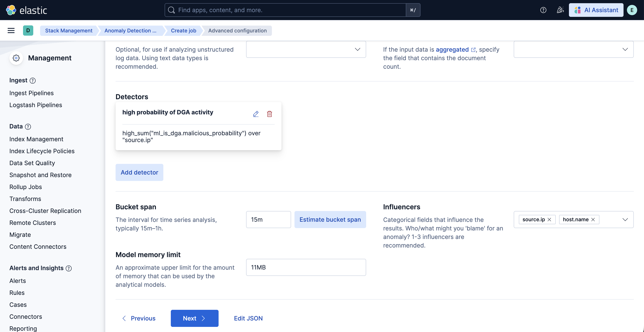Open your user profile avatar
Screen dimensions: 644x332
coord(632,10)
